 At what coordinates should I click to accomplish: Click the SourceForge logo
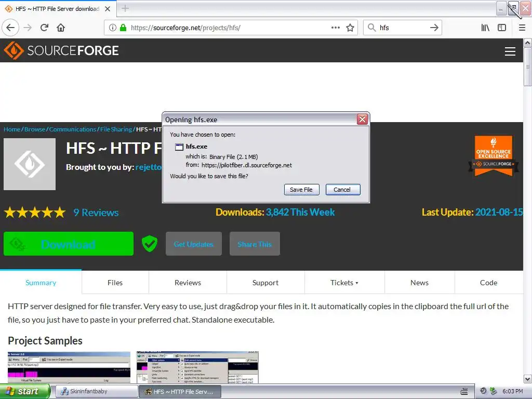(x=61, y=50)
